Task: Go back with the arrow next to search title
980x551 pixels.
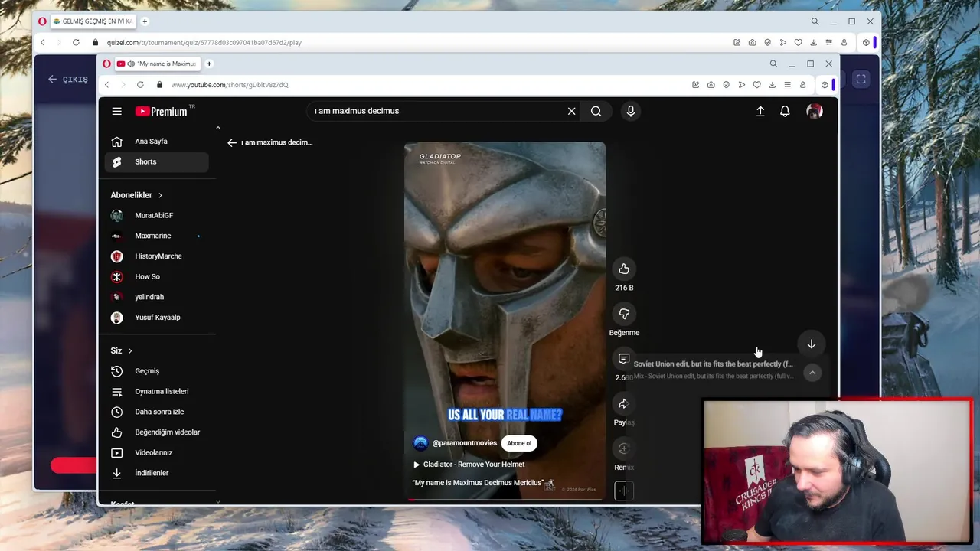Action: 232,142
